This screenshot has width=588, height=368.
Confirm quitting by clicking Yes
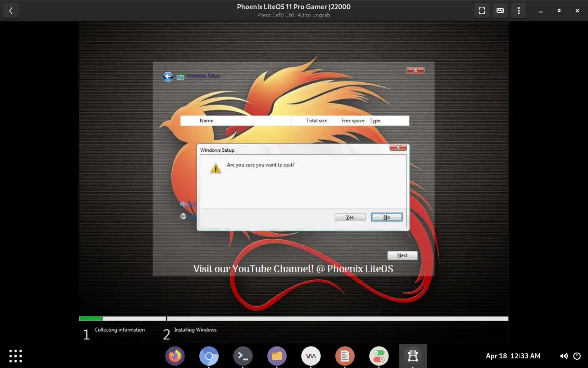[x=350, y=217]
